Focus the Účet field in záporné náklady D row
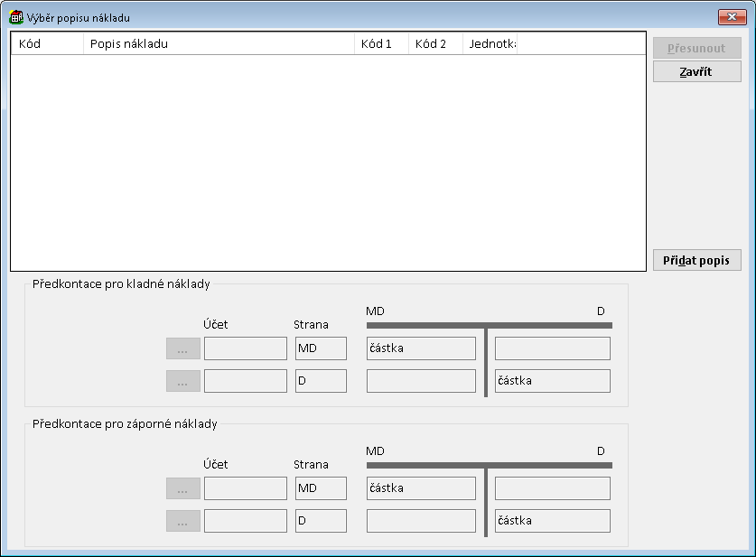756x557 pixels. pyautogui.click(x=245, y=521)
